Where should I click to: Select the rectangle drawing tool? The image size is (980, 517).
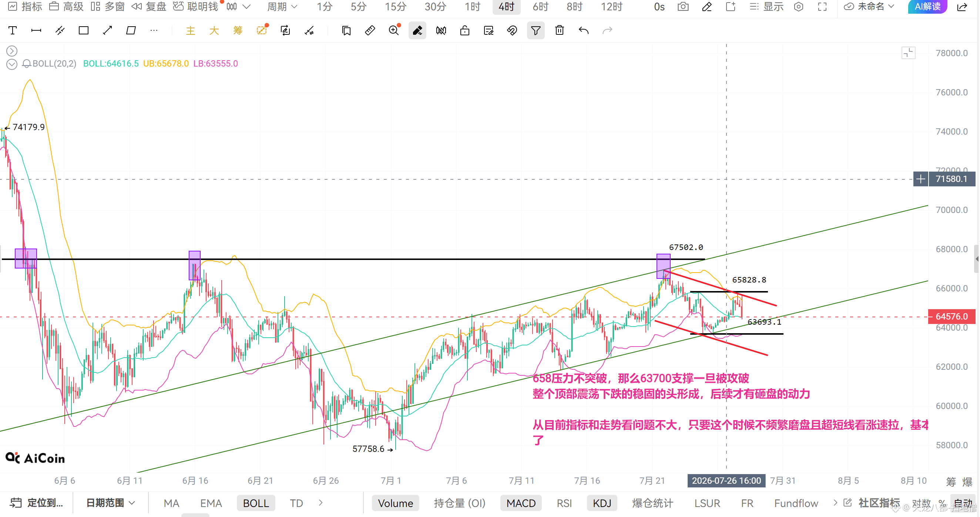(x=83, y=30)
